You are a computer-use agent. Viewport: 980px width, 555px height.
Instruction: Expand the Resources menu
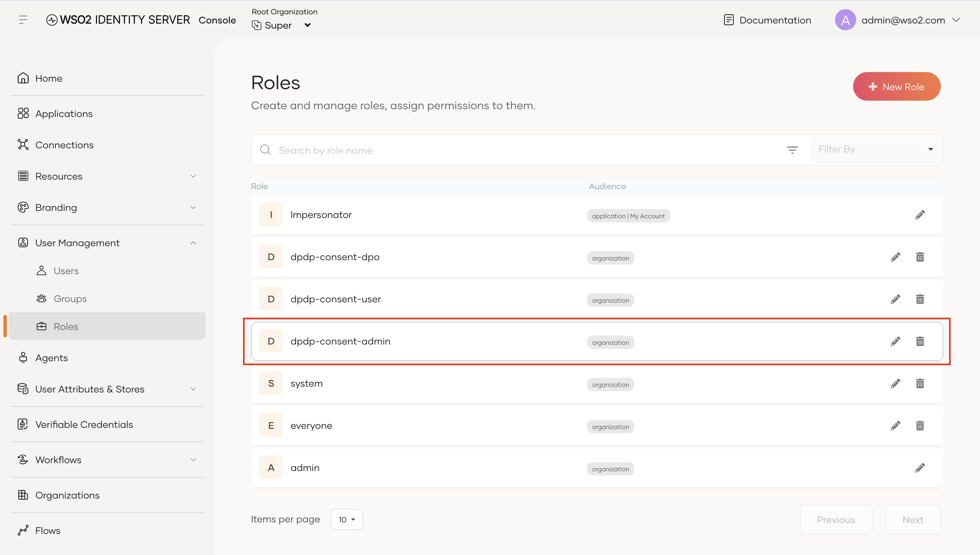pyautogui.click(x=107, y=176)
